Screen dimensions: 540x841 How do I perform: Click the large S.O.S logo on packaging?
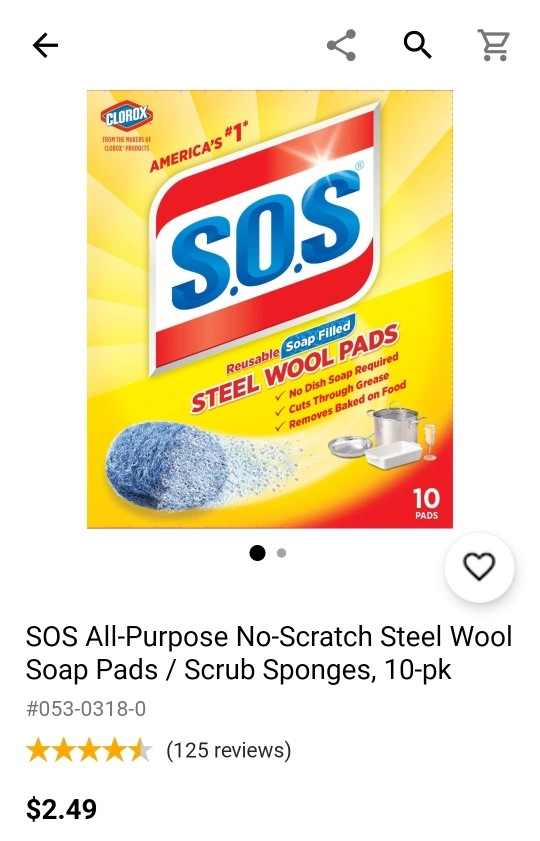265,236
